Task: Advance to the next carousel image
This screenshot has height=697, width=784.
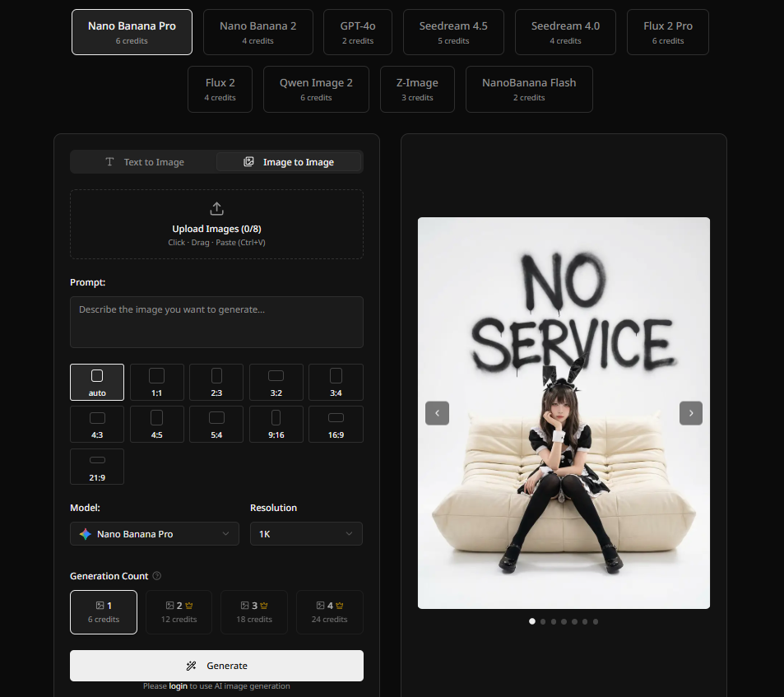Action: 690,413
